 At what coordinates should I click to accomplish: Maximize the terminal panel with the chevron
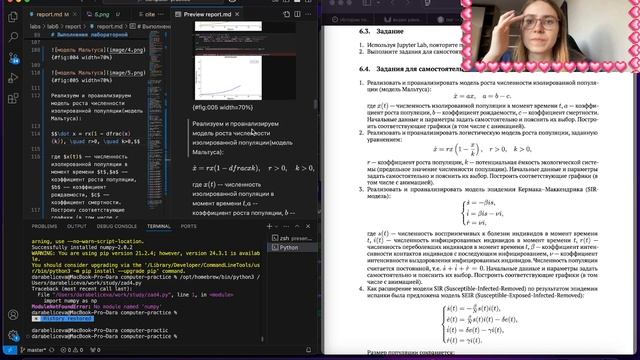pos(297,226)
